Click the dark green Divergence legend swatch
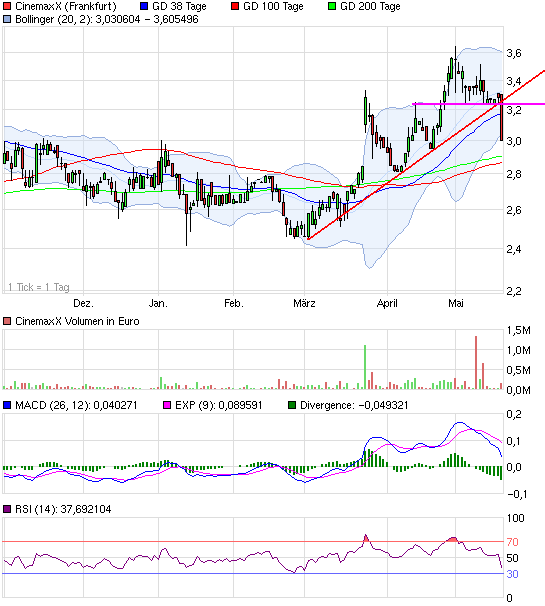545x606 pixels. click(x=292, y=405)
